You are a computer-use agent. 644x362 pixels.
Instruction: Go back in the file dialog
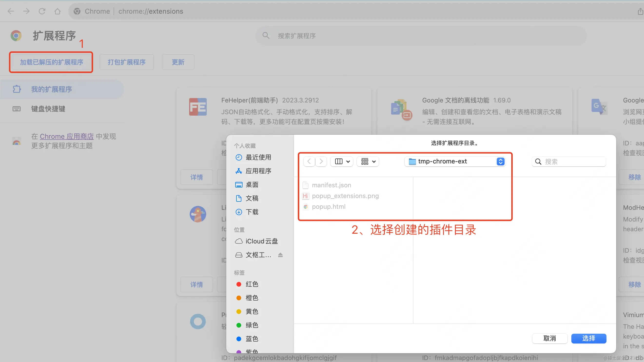pyautogui.click(x=309, y=161)
